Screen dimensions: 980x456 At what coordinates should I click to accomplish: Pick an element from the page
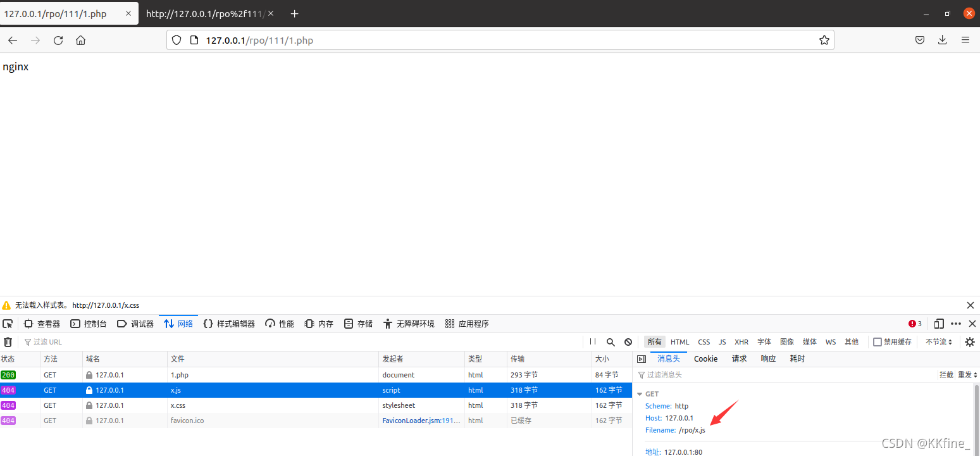click(x=8, y=324)
